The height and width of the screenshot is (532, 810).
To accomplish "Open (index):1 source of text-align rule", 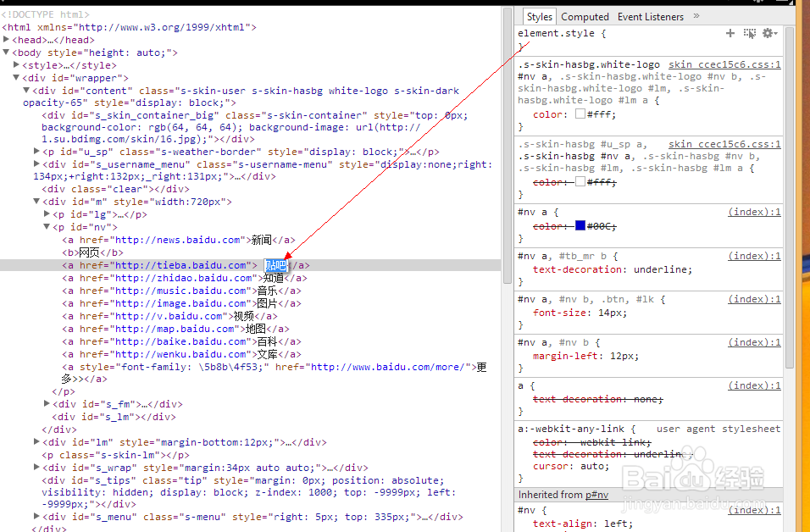I will 754,510.
